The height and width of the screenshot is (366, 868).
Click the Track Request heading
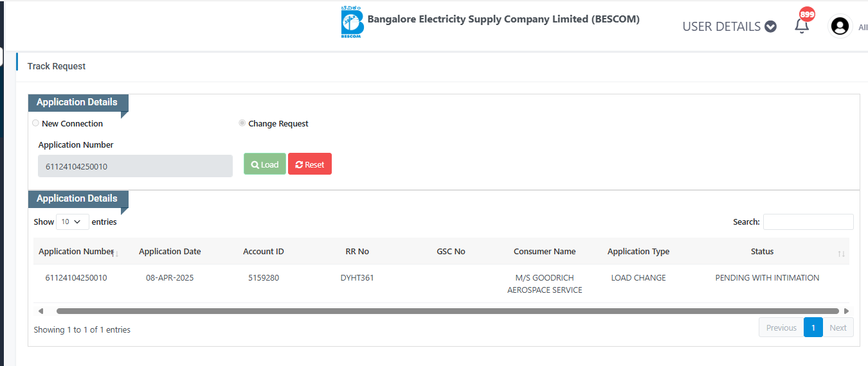pos(57,66)
